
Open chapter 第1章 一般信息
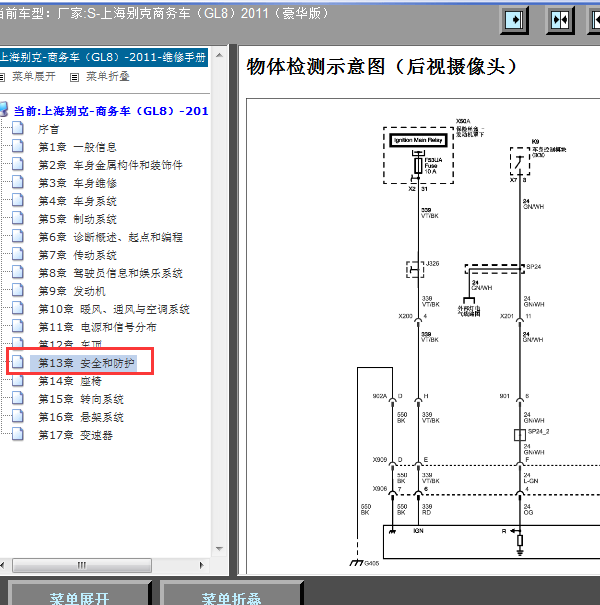pos(77,147)
